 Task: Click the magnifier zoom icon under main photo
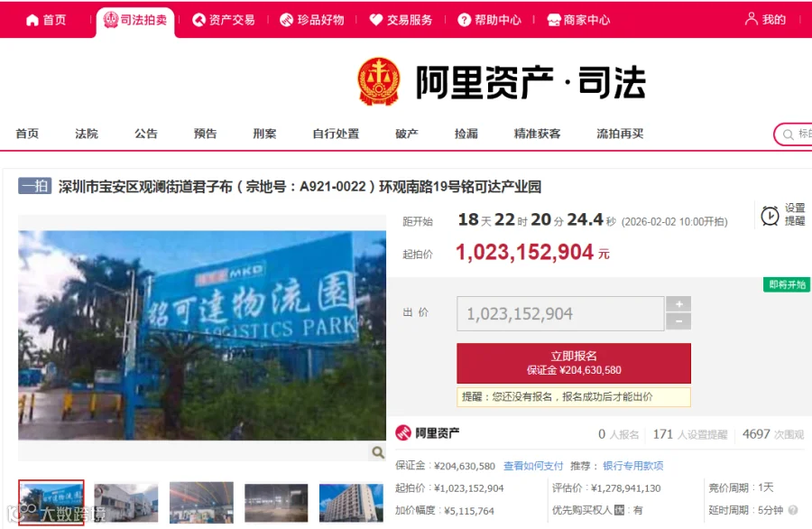click(379, 452)
